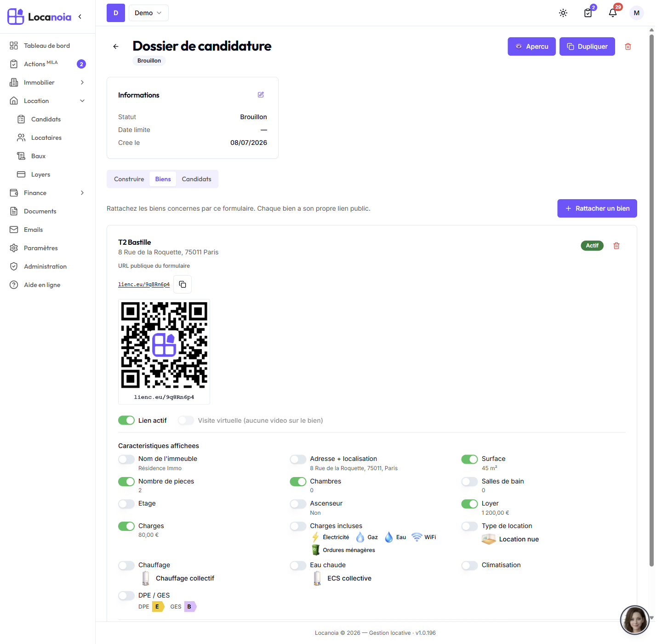This screenshot has height=644, width=662.
Task: Open Actions MILA in sidebar
Action: pos(48,64)
